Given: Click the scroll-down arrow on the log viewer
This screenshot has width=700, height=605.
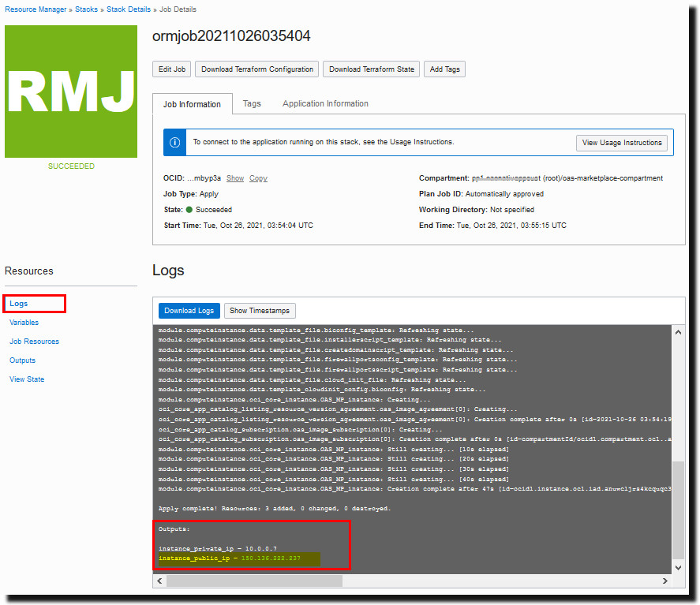Looking at the screenshot, I should coord(678,566).
